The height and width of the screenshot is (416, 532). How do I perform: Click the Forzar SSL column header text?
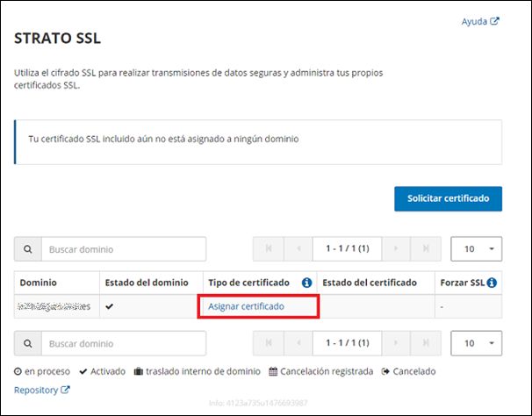(x=462, y=283)
